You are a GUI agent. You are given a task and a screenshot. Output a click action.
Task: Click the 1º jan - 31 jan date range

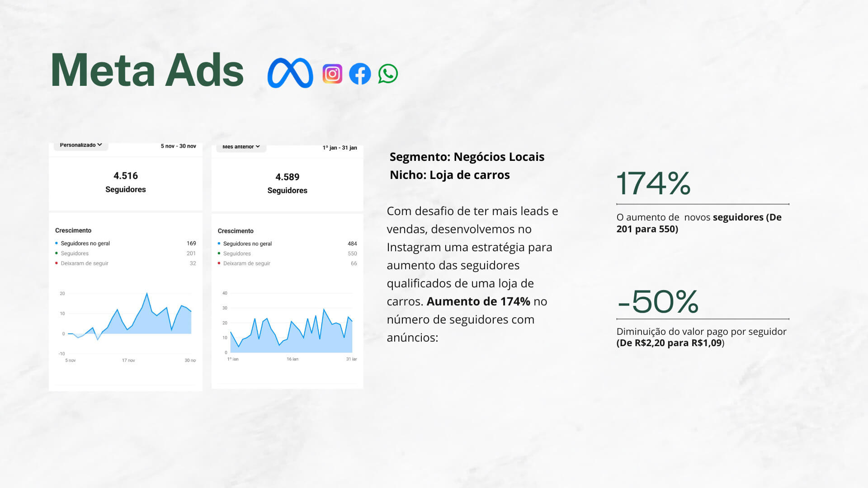[340, 148]
